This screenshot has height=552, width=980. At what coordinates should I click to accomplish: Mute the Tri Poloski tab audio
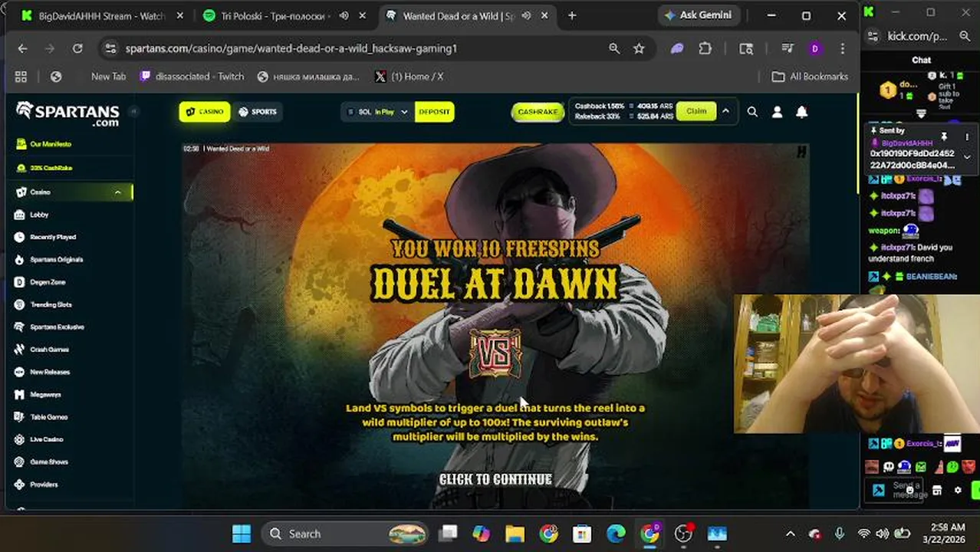pos(344,15)
